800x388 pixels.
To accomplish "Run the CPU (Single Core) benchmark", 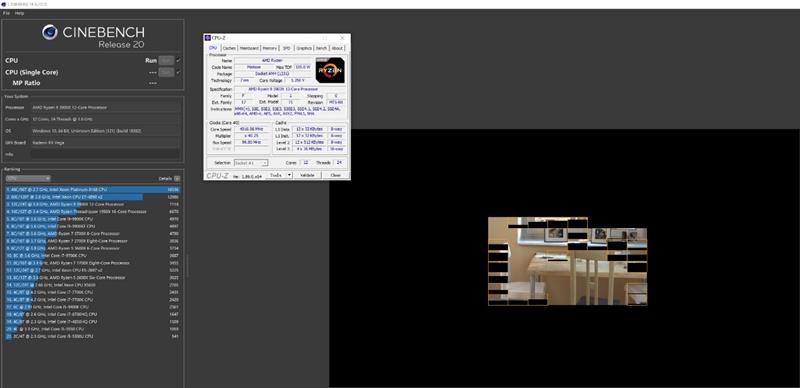I will tap(166, 72).
